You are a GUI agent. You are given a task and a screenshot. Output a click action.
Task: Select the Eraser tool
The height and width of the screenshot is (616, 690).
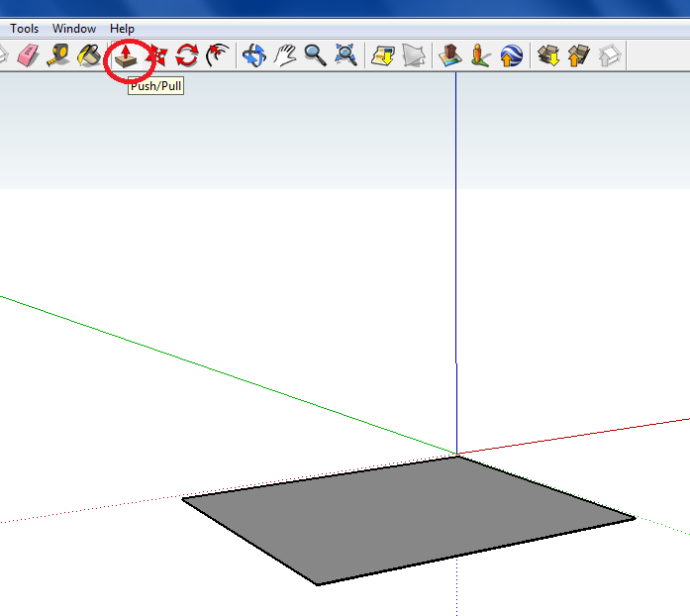[27, 55]
